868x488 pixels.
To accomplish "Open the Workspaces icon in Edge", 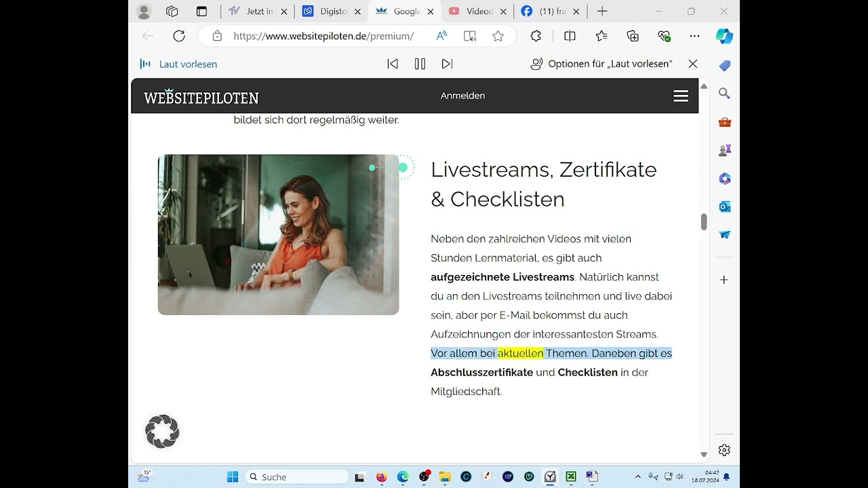I will [172, 12].
